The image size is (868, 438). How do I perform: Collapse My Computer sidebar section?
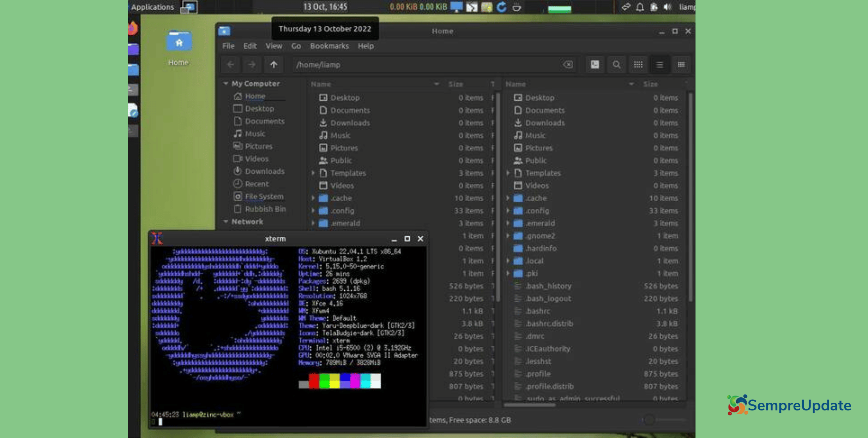tap(226, 83)
